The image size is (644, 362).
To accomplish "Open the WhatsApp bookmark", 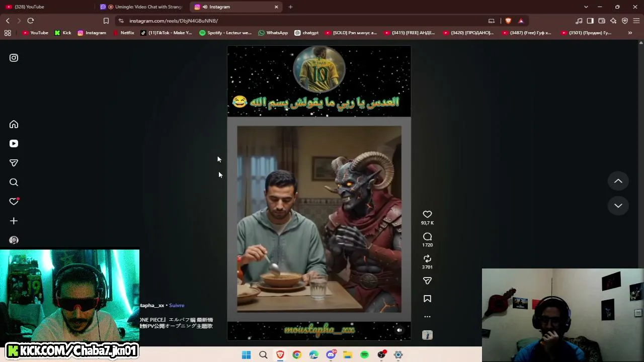I will coord(273,33).
